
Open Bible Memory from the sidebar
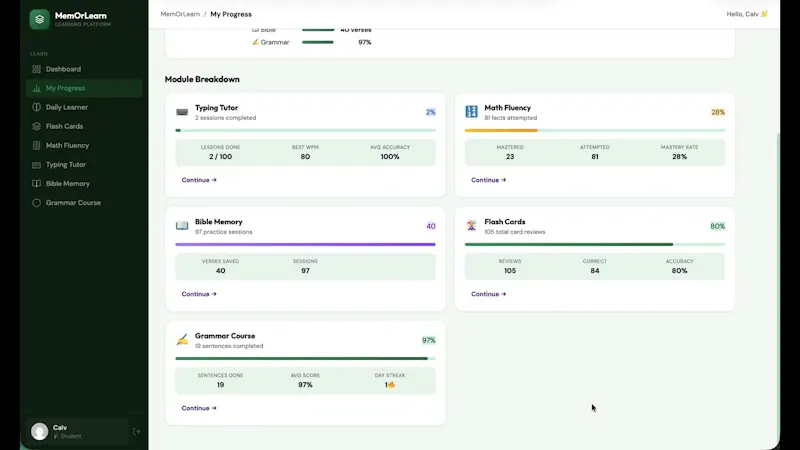(x=84, y=184)
